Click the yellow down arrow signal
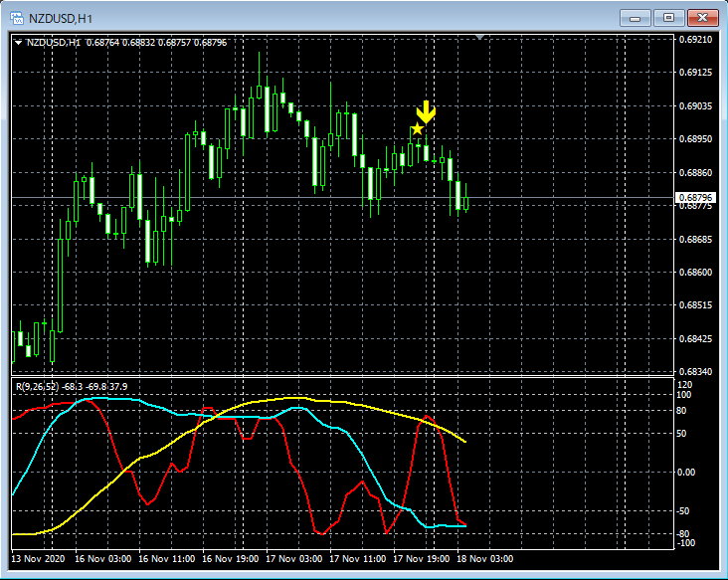The width and height of the screenshot is (728, 580). tap(426, 110)
